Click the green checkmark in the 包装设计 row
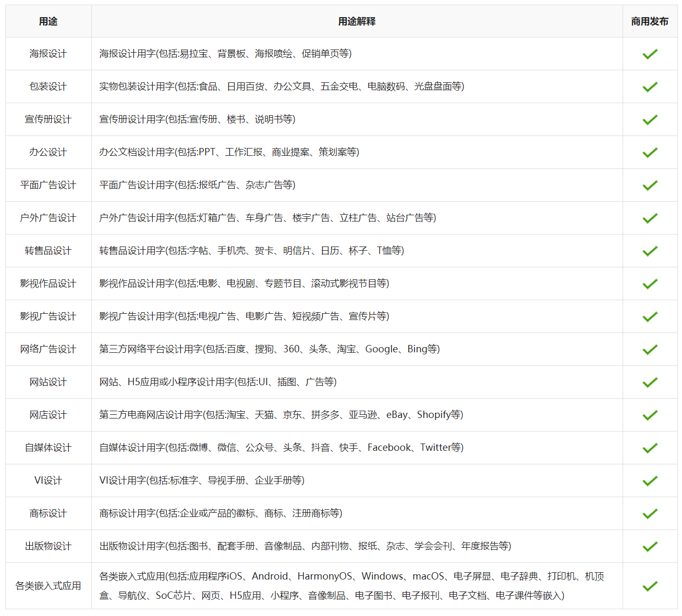 point(650,87)
